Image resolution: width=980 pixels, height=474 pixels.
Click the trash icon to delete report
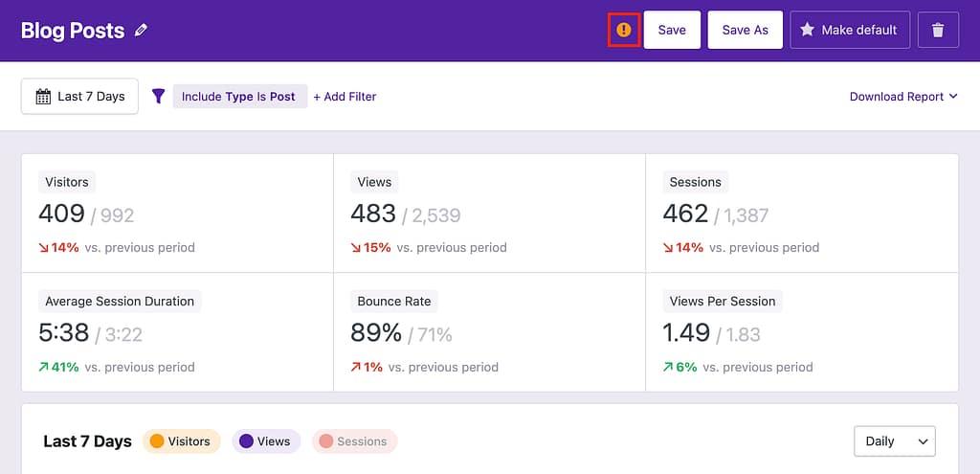938,30
